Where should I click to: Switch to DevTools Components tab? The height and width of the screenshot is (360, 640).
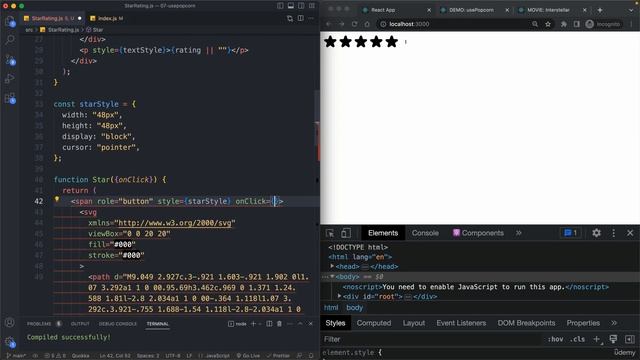(478, 233)
